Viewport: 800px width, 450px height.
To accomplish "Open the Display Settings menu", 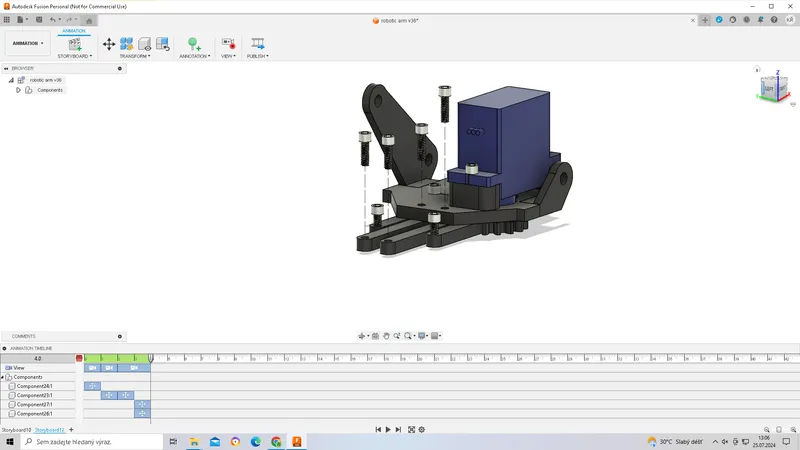I will click(x=422, y=336).
